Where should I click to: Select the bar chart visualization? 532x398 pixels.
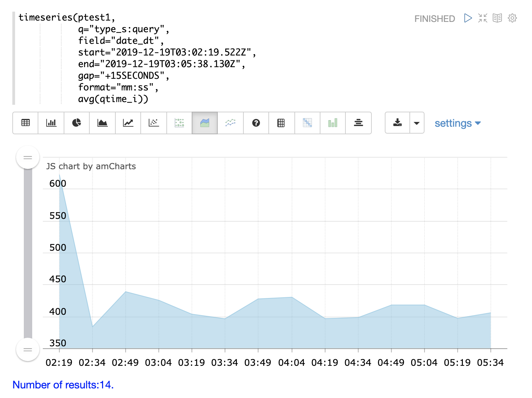[51, 123]
